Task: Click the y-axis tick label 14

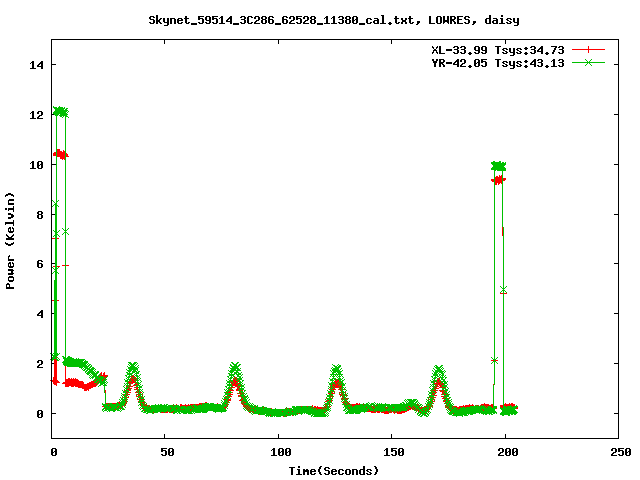Action: (x=36, y=65)
